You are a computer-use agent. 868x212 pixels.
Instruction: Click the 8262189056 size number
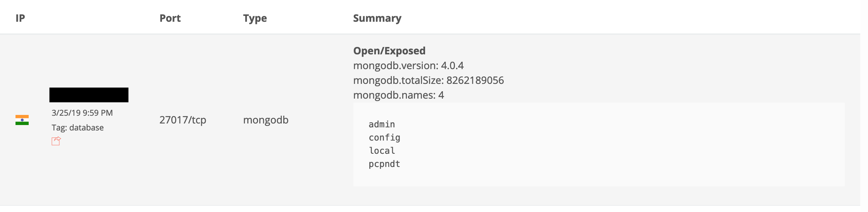(475, 80)
